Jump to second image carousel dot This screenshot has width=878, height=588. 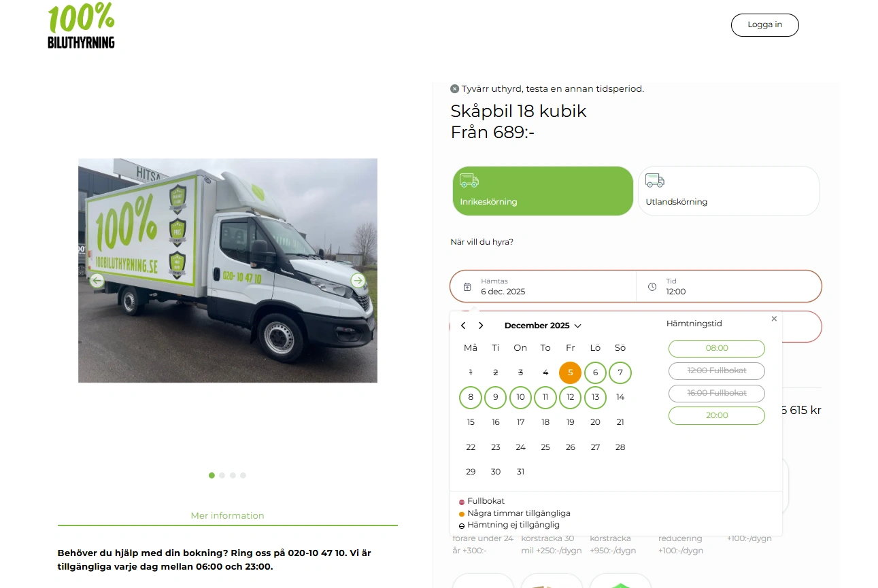222,475
